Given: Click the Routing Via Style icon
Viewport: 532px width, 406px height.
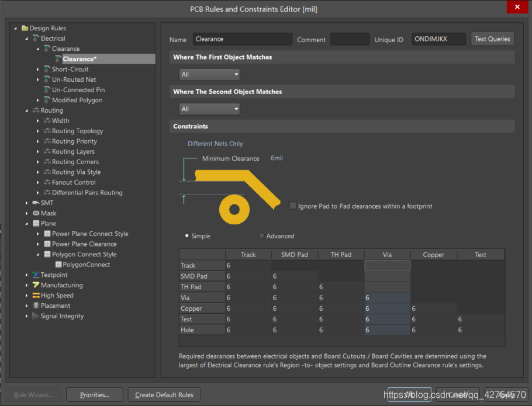Looking at the screenshot, I should point(47,172).
